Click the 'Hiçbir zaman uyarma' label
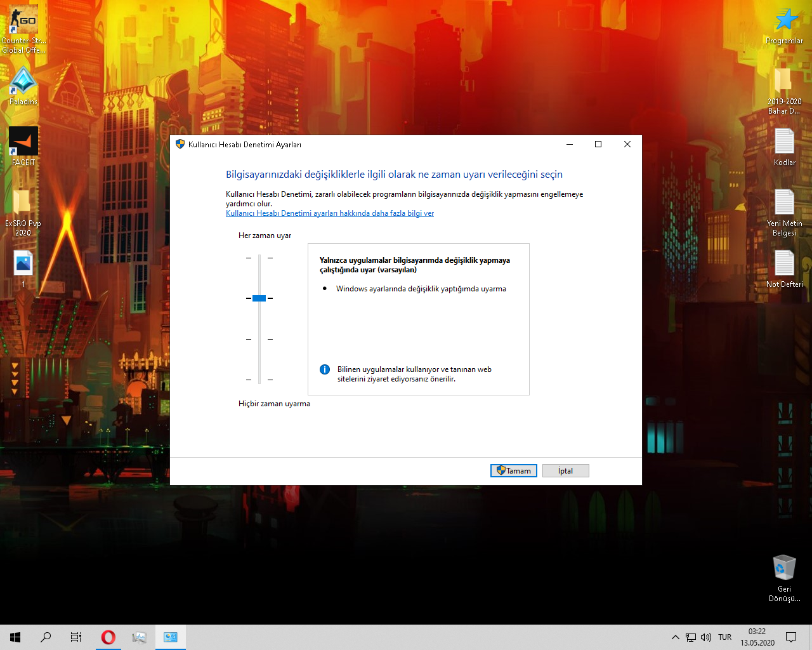This screenshot has width=812, height=650. click(275, 404)
